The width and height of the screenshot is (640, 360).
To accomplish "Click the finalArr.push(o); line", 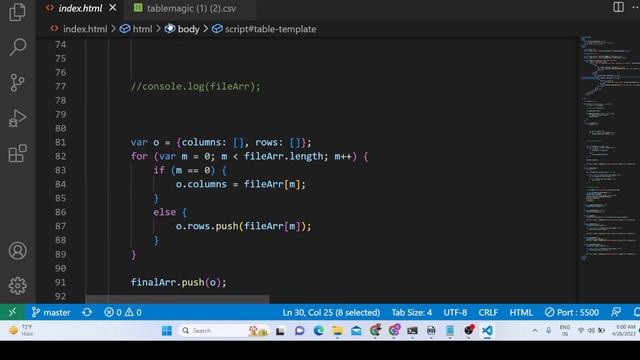I will [x=178, y=282].
